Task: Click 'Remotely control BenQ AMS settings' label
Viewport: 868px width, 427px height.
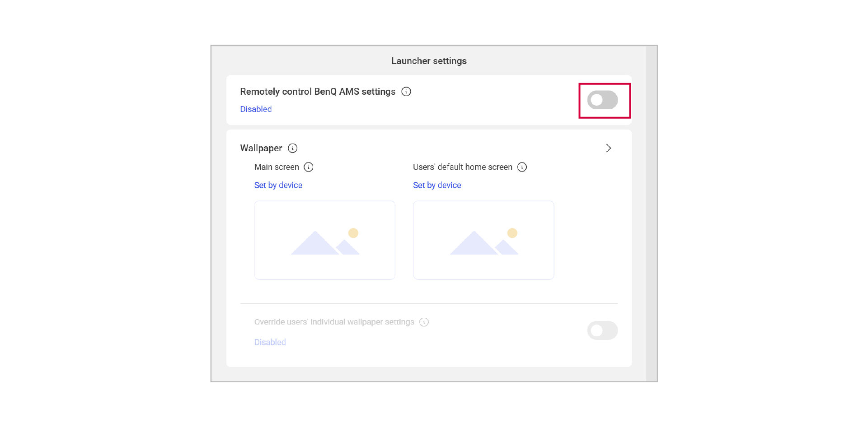Action: tap(318, 92)
